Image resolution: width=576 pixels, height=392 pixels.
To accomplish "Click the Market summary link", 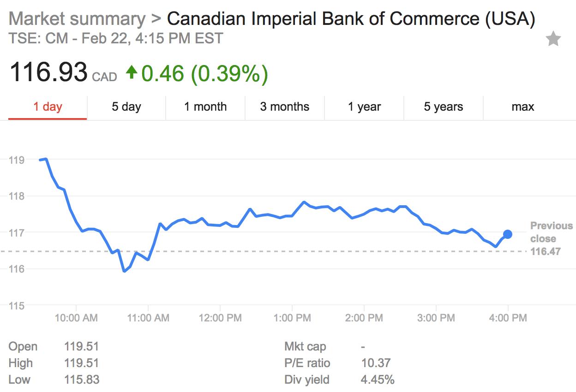I will (x=77, y=19).
